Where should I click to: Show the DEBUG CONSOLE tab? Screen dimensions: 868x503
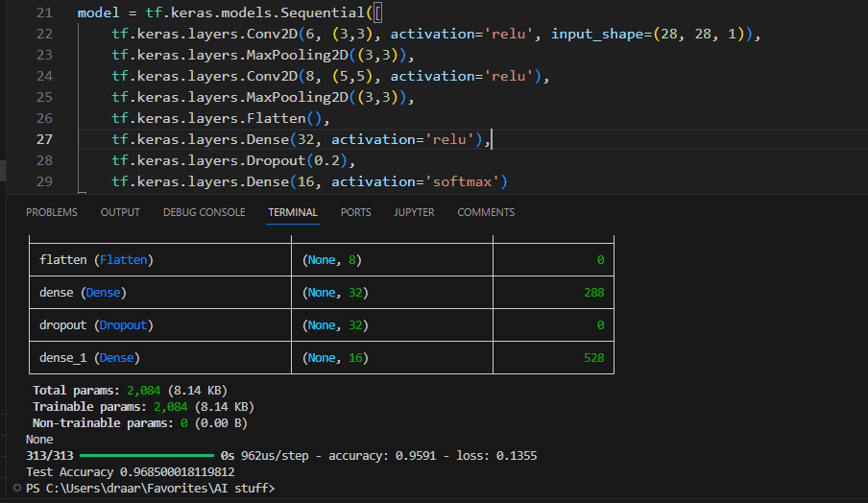[204, 212]
